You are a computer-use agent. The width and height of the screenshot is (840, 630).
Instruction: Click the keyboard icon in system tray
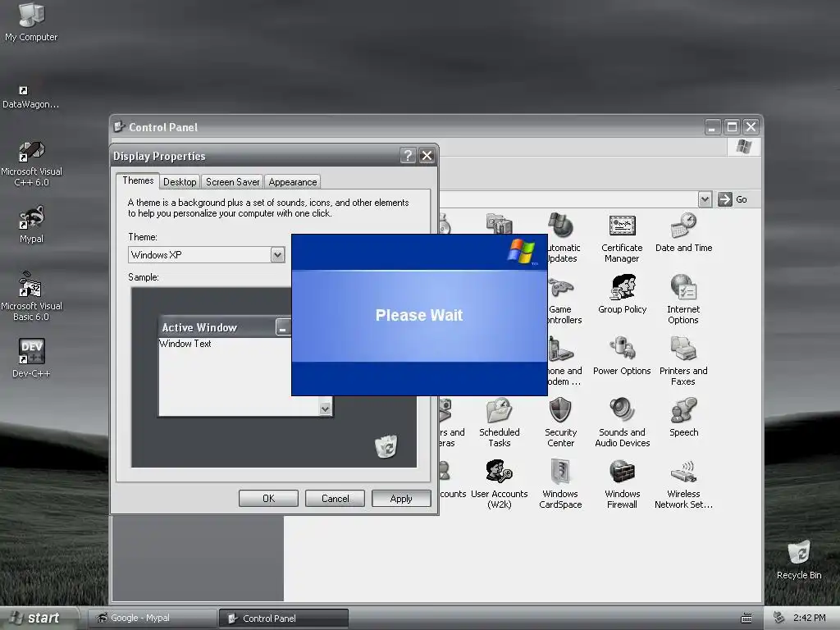(x=746, y=619)
